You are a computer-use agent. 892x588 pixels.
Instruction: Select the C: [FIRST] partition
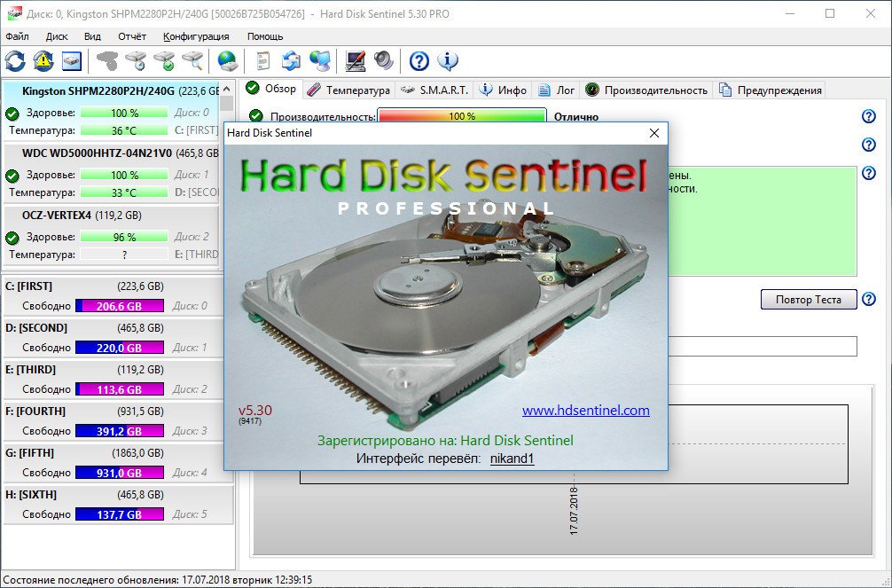click(118, 296)
